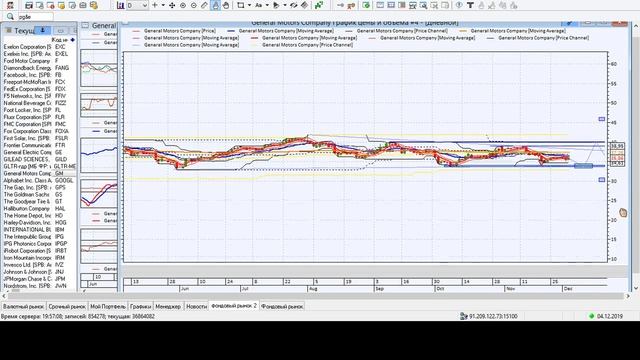Select JPMorgan Chase JPM row
This screenshot has height=360, width=640.
coord(39,279)
